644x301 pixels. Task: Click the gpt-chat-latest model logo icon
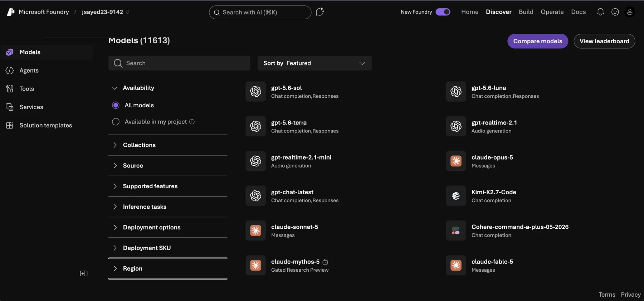click(255, 196)
